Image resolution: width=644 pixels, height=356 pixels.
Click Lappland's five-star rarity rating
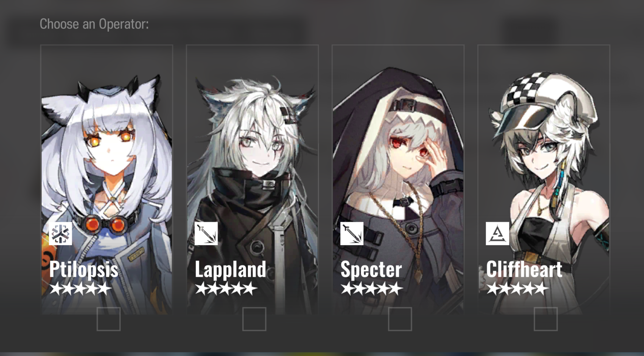226,289
